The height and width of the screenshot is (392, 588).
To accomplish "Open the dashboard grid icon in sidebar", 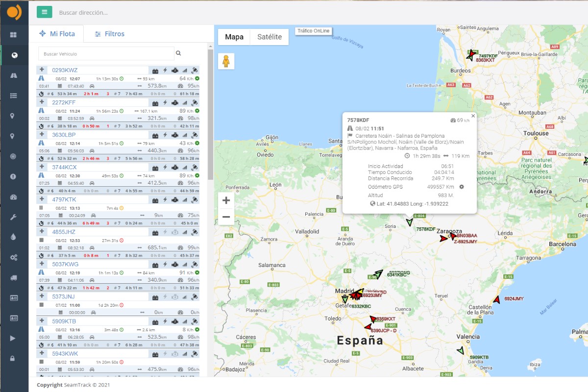I will coord(14,35).
